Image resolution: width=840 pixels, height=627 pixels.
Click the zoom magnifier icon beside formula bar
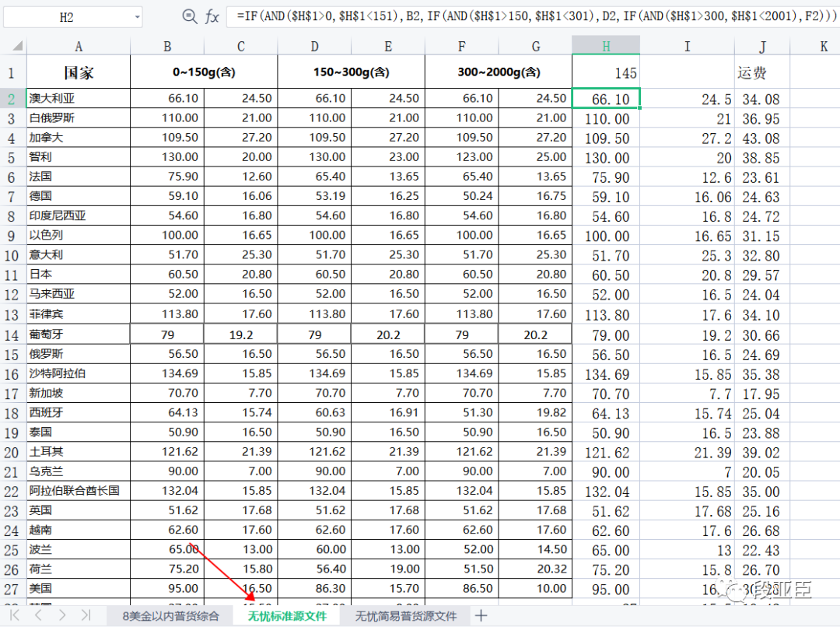(x=190, y=16)
